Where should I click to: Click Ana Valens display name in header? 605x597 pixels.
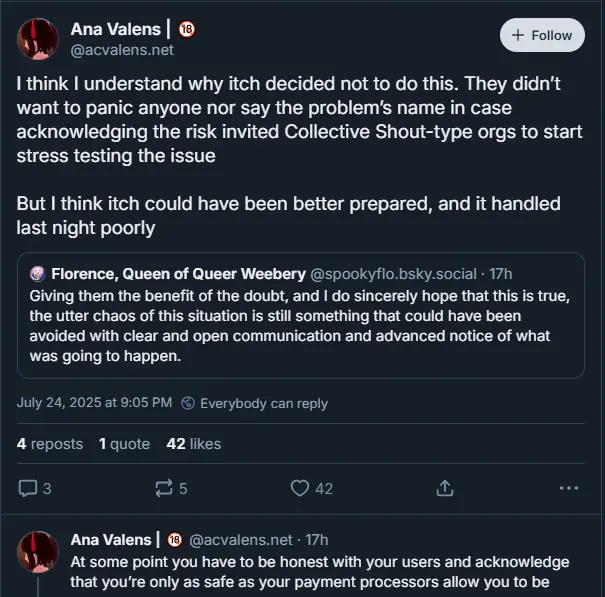click(116, 29)
